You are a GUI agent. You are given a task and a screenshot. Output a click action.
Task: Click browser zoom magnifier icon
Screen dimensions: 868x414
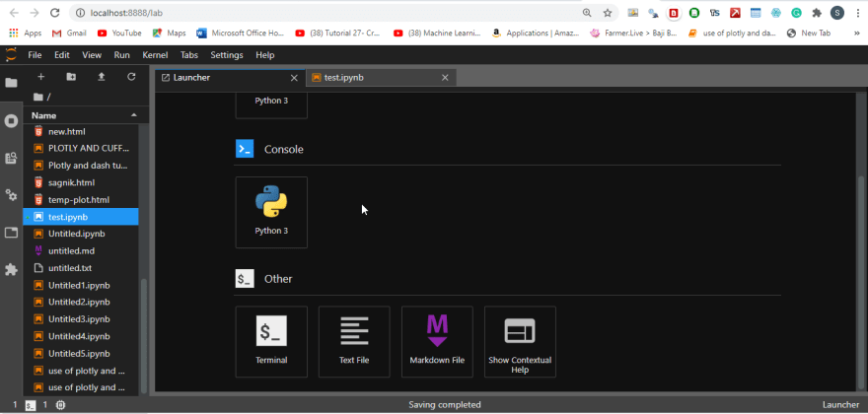tap(587, 13)
